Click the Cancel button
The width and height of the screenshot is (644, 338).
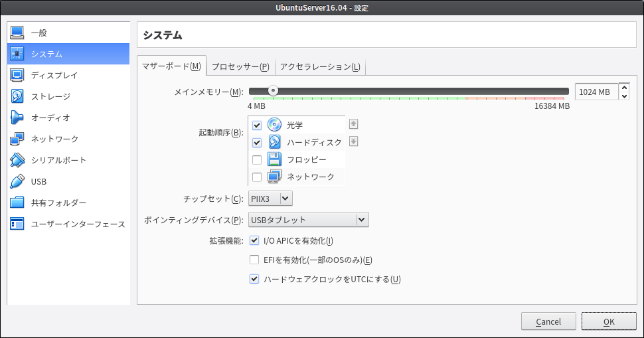pyautogui.click(x=548, y=321)
